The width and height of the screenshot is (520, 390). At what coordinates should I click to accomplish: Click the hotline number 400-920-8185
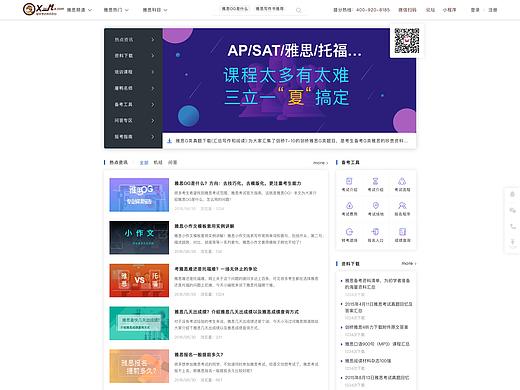click(373, 10)
